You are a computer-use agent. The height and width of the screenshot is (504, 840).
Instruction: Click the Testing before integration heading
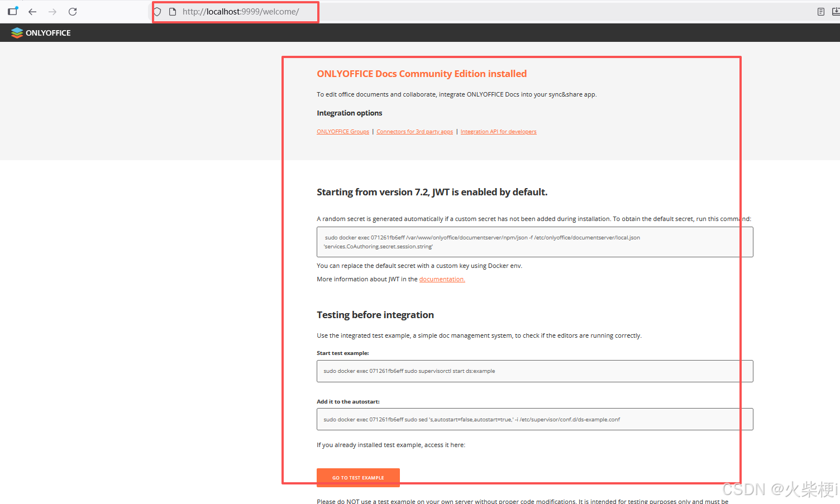tap(375, 315)
